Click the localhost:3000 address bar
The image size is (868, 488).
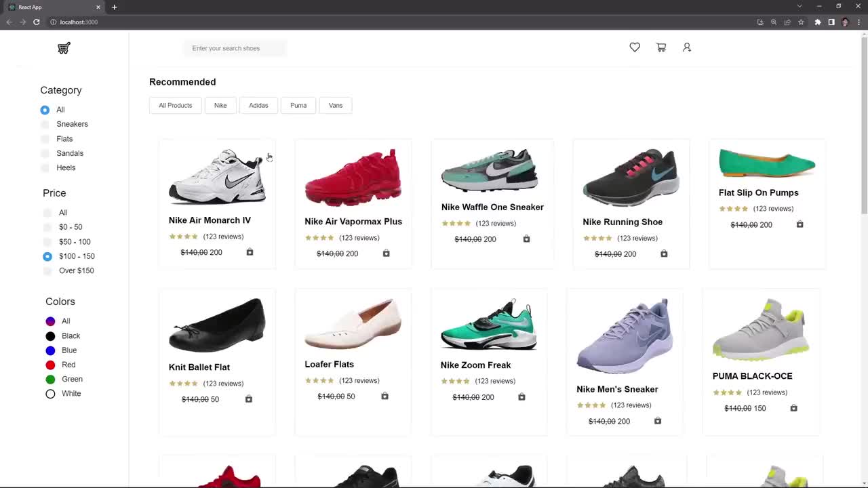(x=400, y=22)
